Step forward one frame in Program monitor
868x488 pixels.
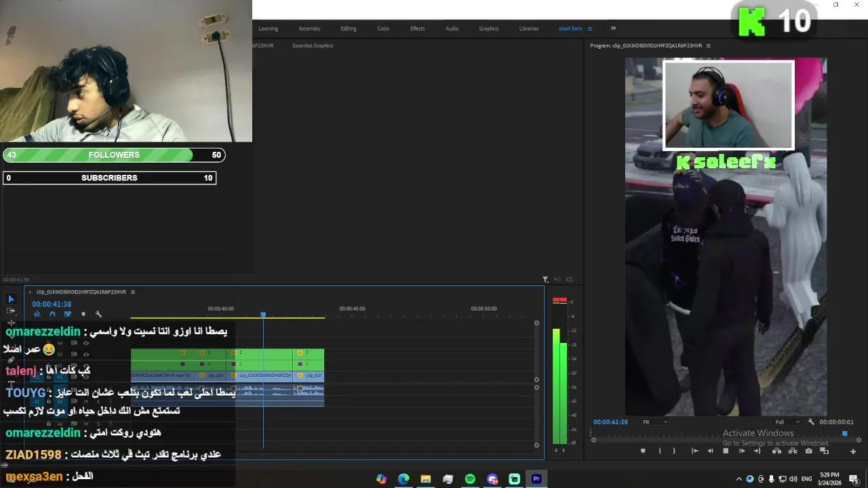[x=742, y=451]
